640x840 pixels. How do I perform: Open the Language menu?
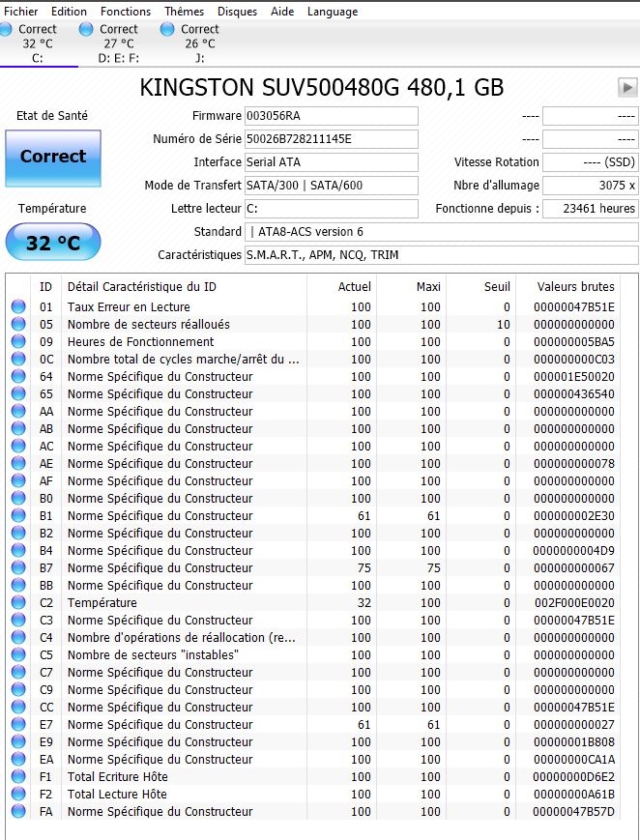333,12
